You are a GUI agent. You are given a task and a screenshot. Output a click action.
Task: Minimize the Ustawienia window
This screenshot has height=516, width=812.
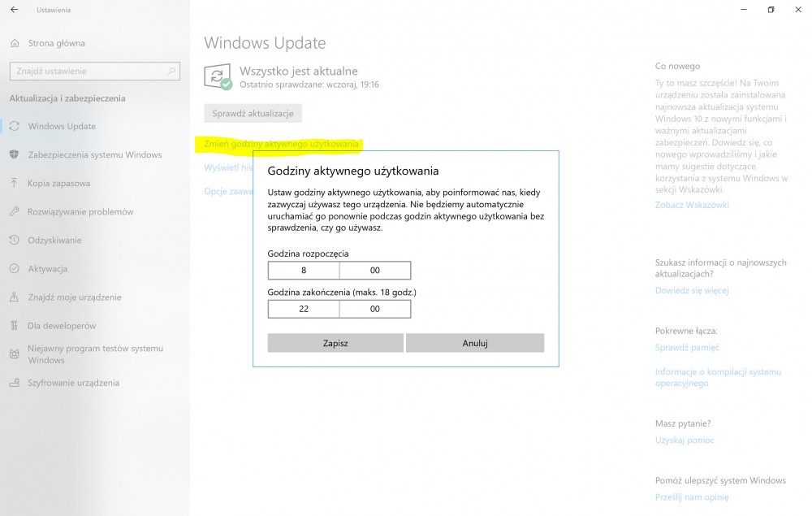pos(744,9)
